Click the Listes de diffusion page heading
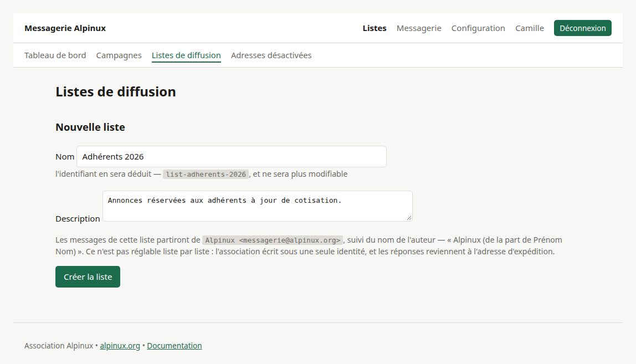The height and width of the screenshot is (364, 636). (x=116, y=92)
